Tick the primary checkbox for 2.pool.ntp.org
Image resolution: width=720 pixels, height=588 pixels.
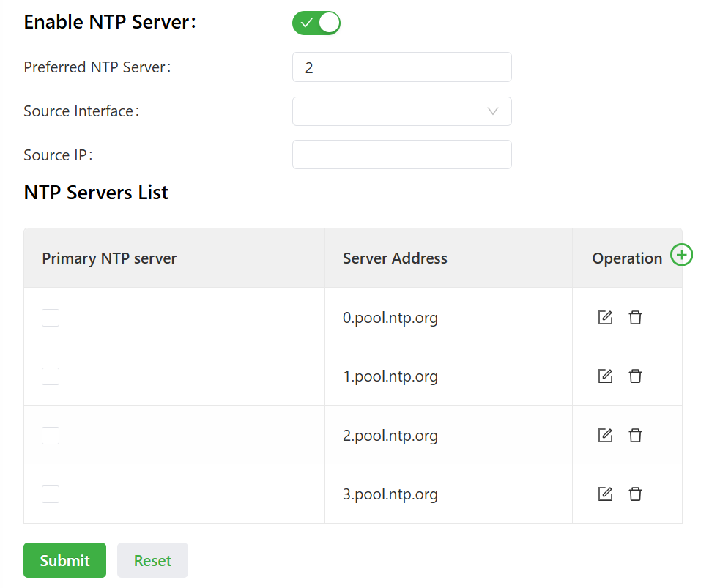click(x=51, y=436)
